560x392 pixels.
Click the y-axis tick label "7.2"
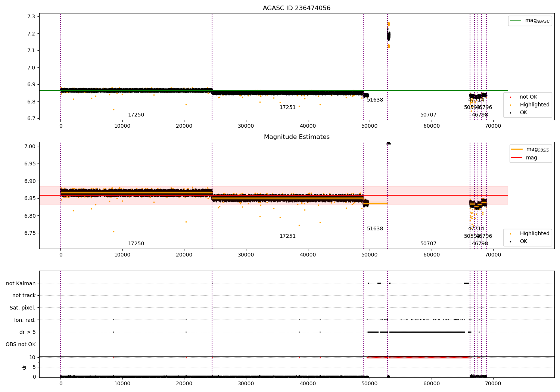click(31, 34)
